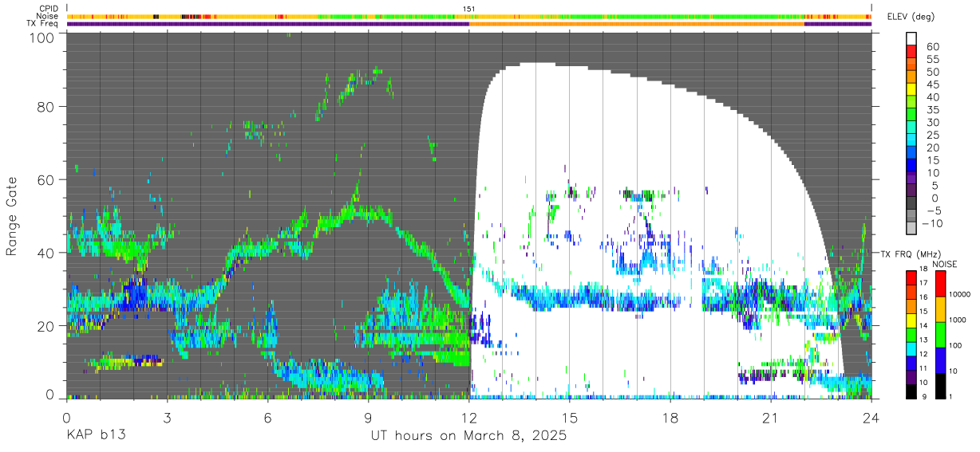The height and width of the screenshot is (452, 980).
Task: Click the black bottom segment of TX FRQ legend
Action: pos(912,391)
